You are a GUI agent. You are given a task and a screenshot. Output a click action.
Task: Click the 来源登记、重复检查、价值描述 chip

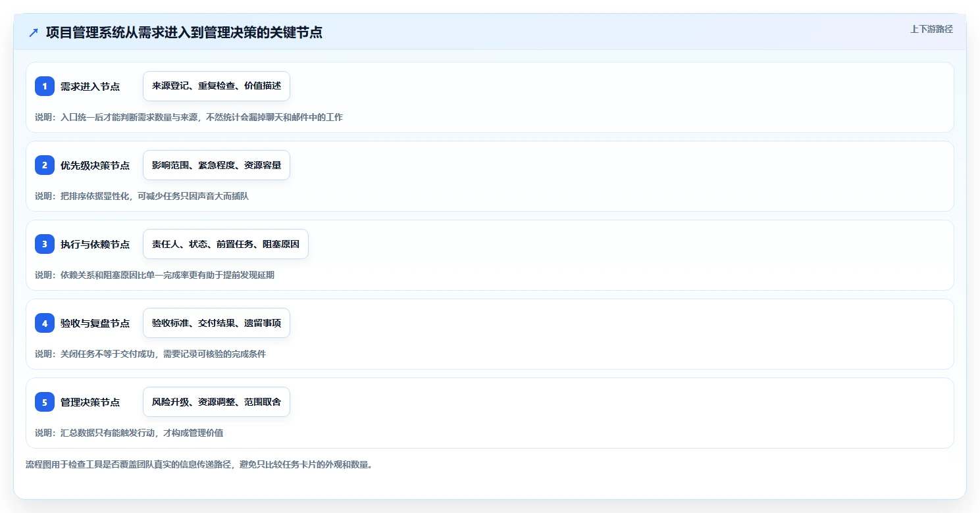point(217,86)
